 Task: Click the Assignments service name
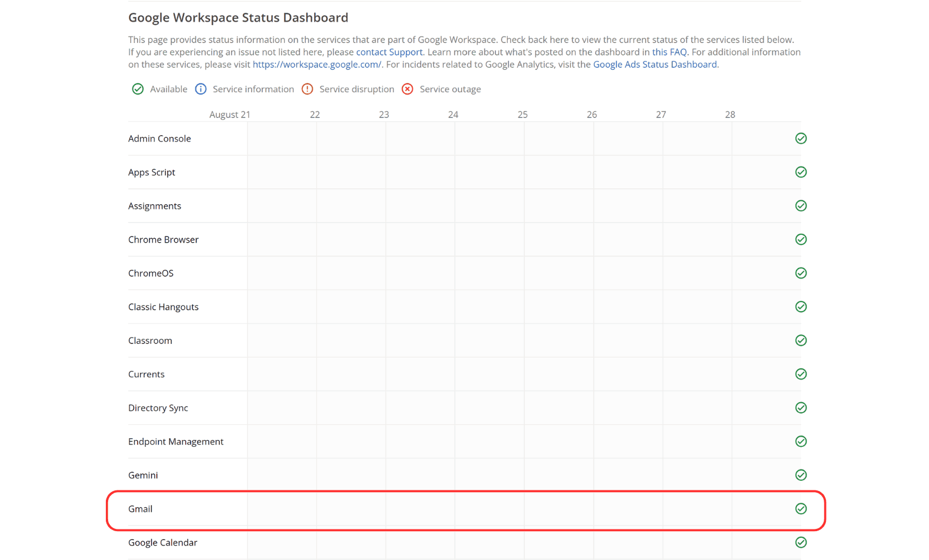[x=155, y=206]
